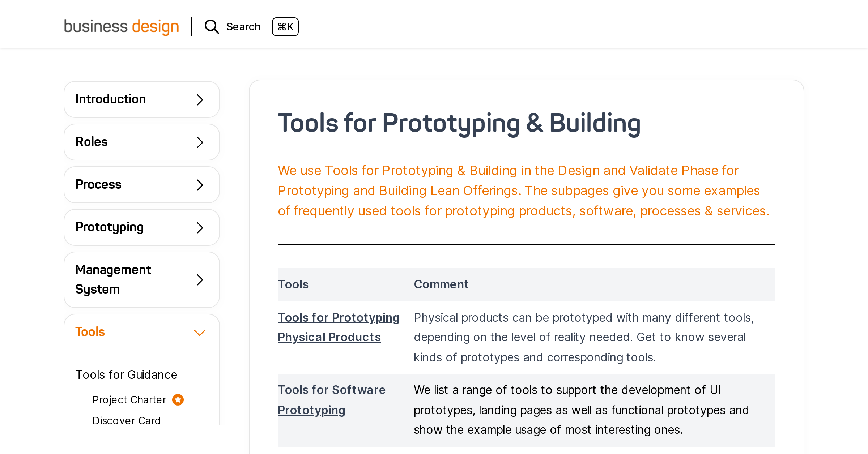Expand the Introduction section
Image resolution: width=868 pixels, height=454 pixels.
point(199,99)
